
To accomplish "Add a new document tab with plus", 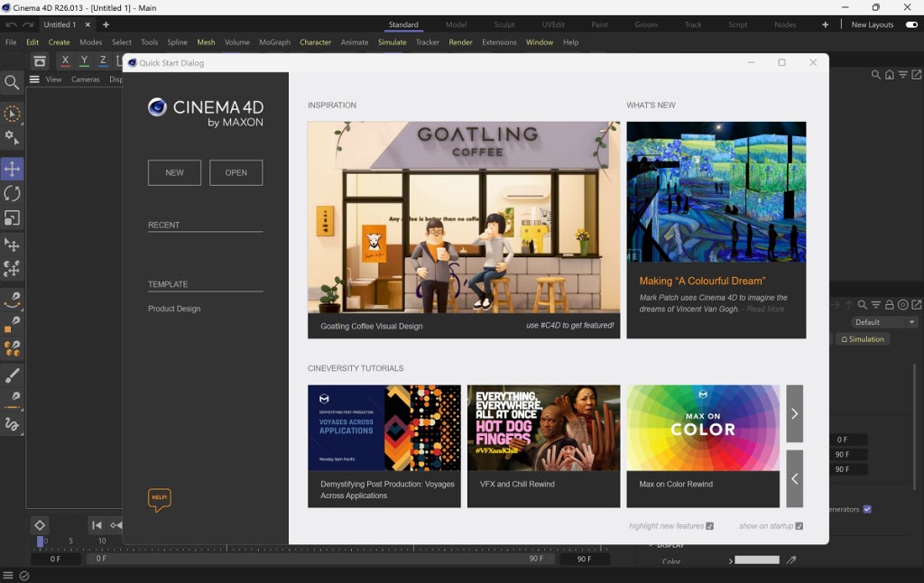I will (x=106, y=24).
